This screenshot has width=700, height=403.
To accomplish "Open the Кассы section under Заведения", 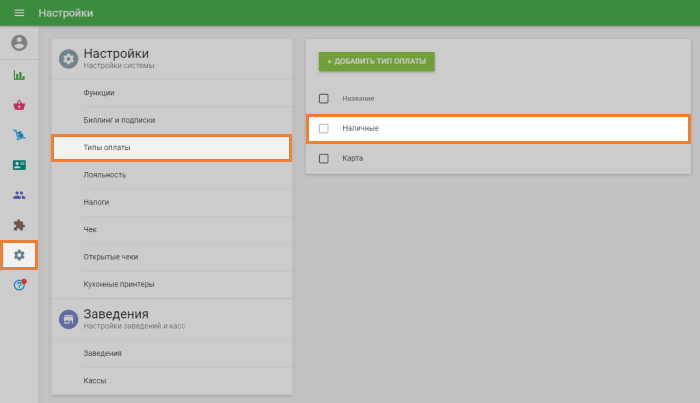I will coord(95,381).
